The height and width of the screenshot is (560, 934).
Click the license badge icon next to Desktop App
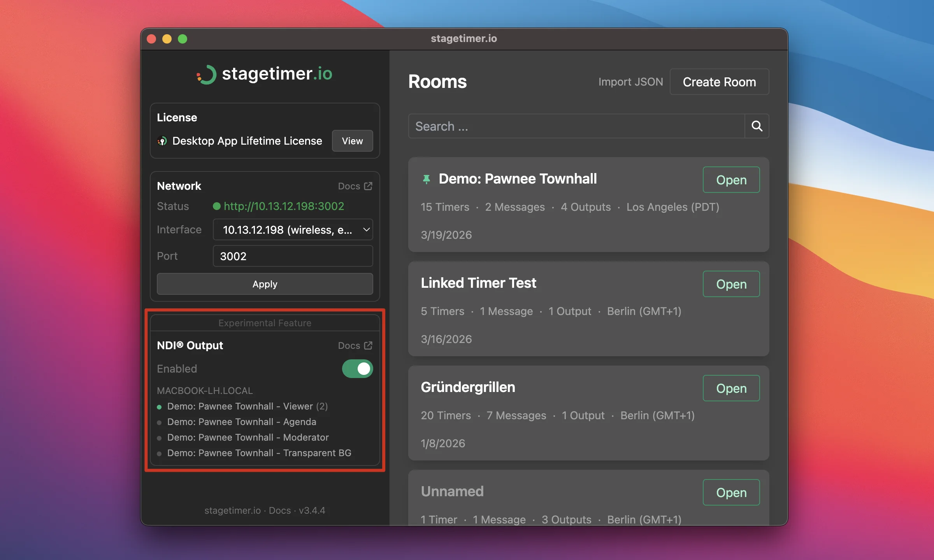(162, 141)
